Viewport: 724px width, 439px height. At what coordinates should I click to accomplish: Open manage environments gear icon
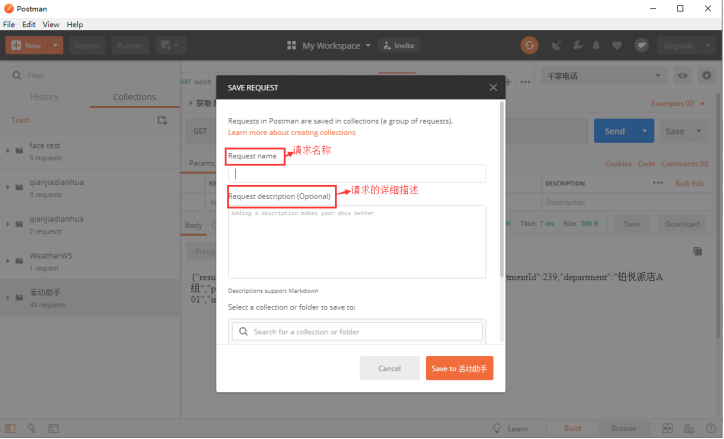pos(706,75)
